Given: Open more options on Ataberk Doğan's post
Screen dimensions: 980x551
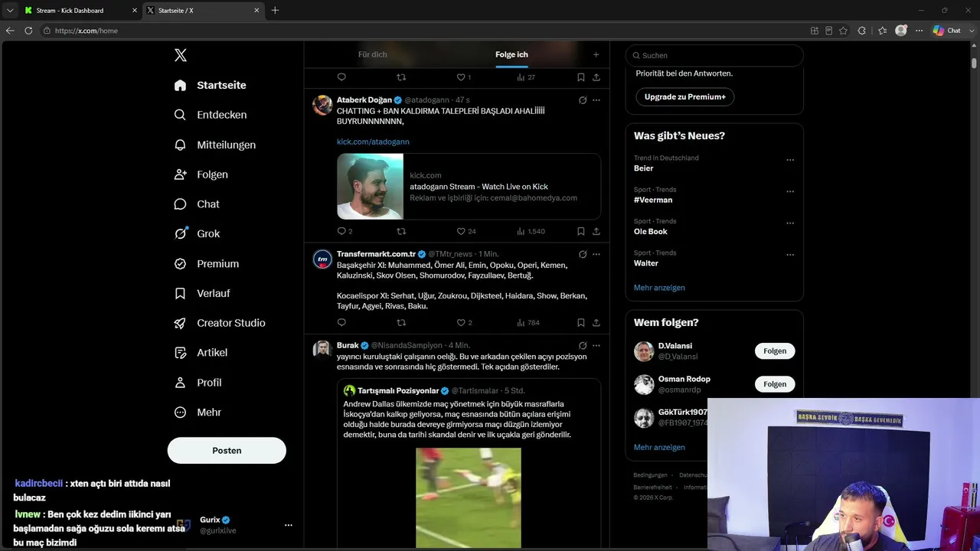Looking at the screenshot, I should [596, 100].
